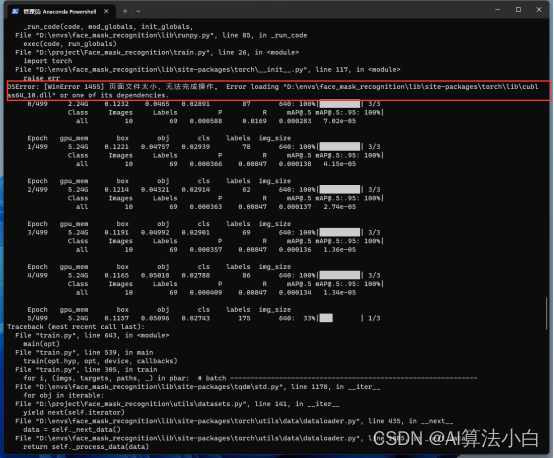Click the 'Traceback (most recent call last):' line

coord(76,327)
